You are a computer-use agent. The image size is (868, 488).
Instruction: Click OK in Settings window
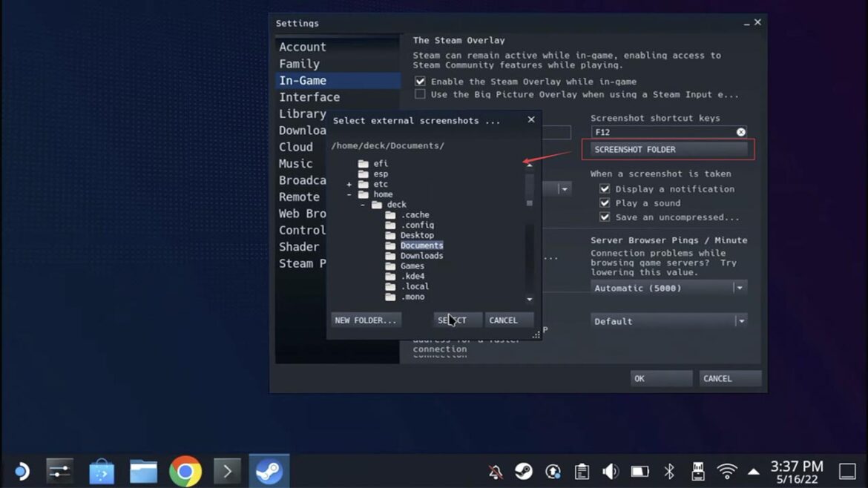click(661, 378)
